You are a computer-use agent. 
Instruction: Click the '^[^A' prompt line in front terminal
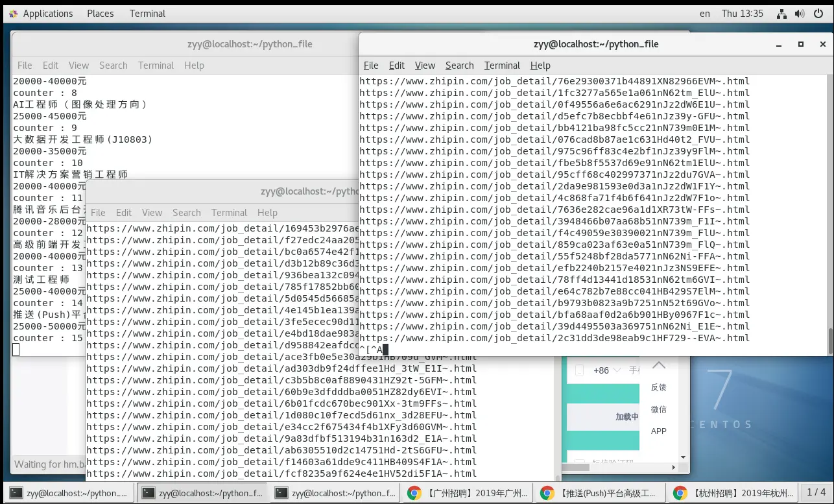374,350
